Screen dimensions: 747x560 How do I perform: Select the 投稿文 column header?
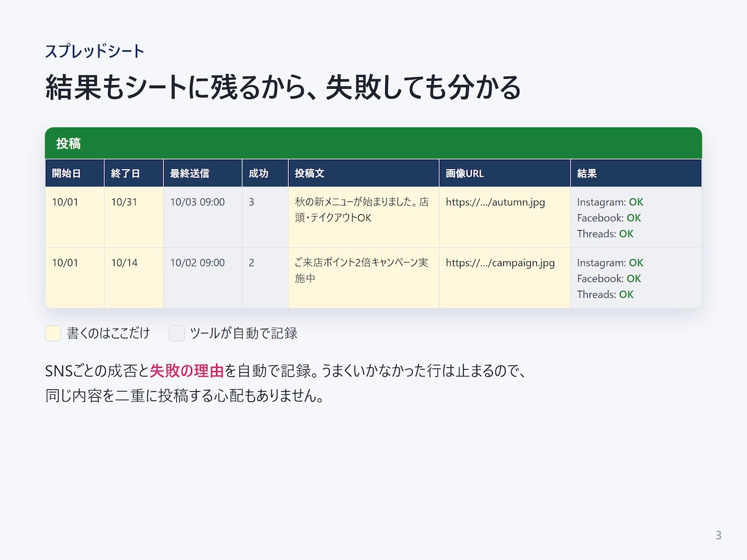pos(364,173)
